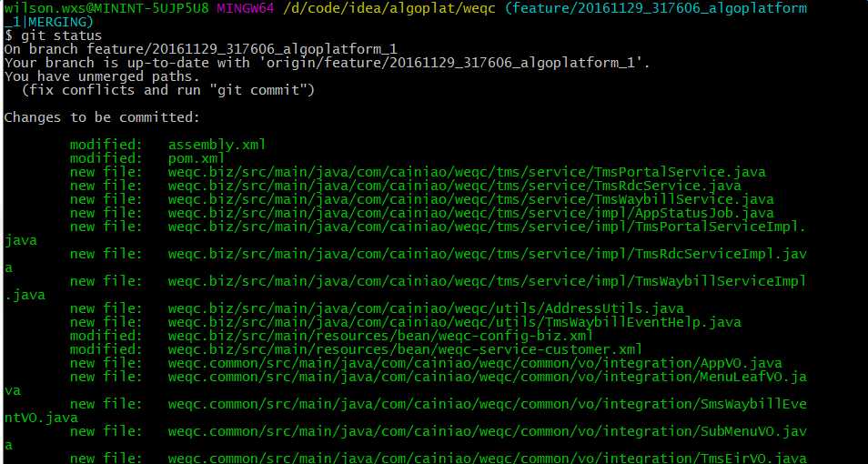868x464 pixels.
Task: Click the 'MINGW64' label in prompt
Action: pos(246,8)
